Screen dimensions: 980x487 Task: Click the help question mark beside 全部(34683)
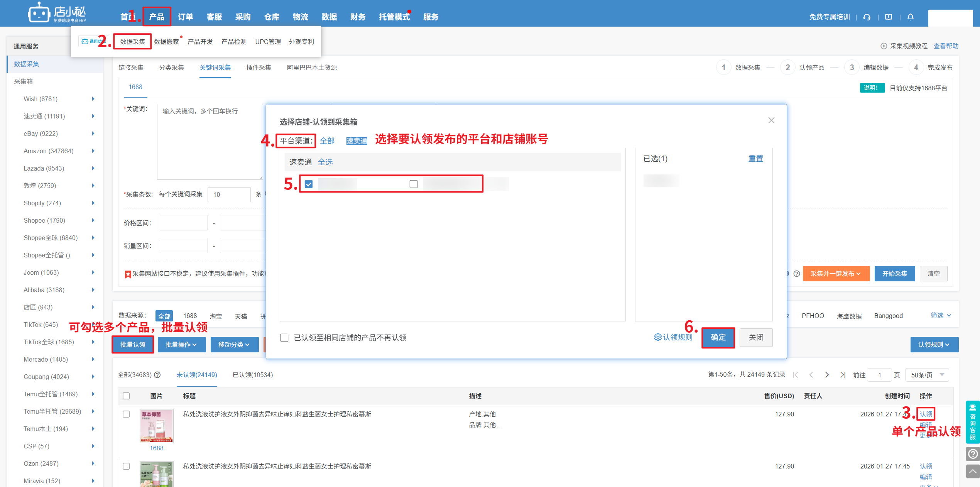157,375
